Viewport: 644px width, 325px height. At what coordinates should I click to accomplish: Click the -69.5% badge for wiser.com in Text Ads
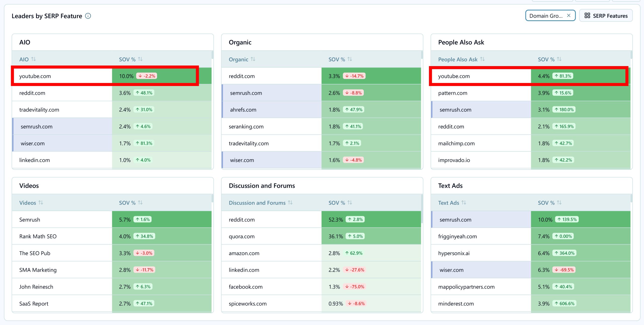564,270
